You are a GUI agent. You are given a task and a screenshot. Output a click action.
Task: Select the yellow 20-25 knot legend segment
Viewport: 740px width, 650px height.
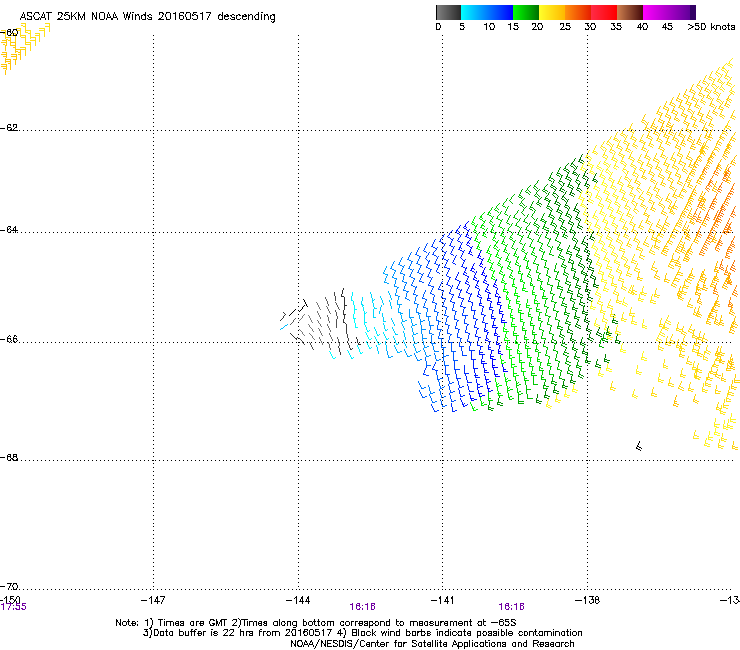click(x=552, y=12)
